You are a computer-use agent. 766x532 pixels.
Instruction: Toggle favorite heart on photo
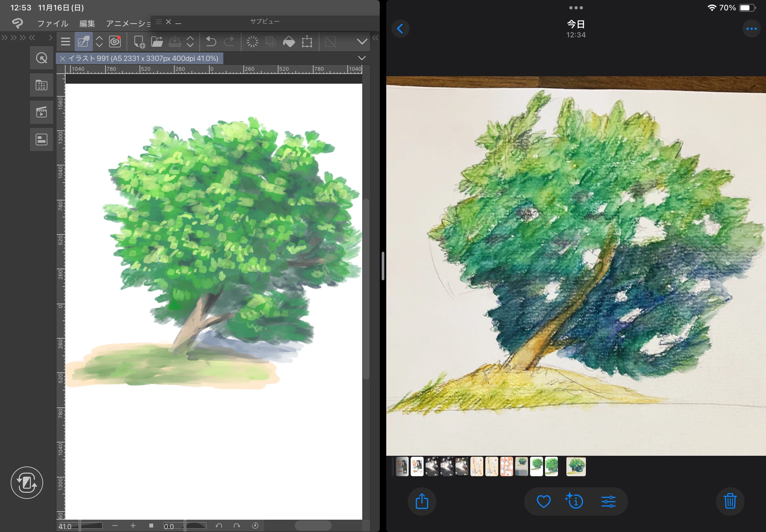544,501
